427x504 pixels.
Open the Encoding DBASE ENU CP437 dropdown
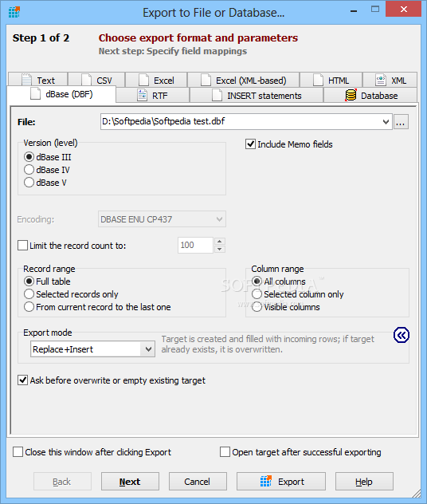point(162,219)
